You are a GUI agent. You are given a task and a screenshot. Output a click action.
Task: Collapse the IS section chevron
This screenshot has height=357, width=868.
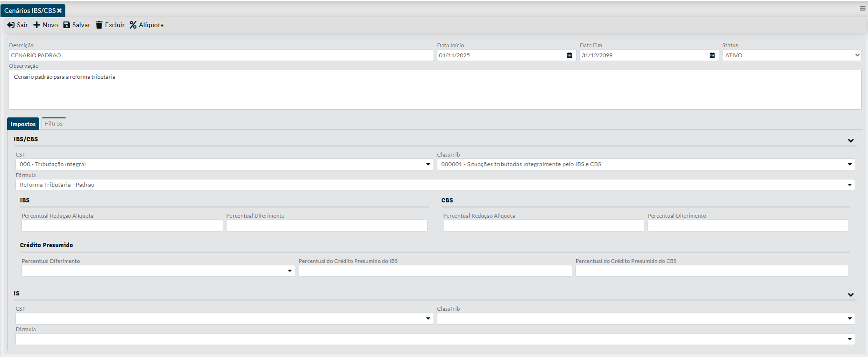coord(850,294)
